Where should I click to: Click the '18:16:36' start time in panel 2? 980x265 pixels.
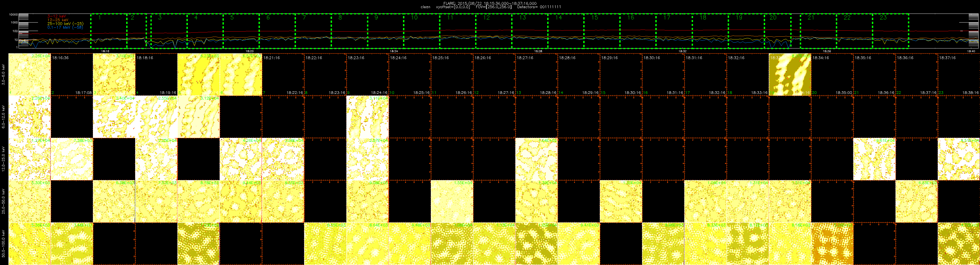[61, 58]
